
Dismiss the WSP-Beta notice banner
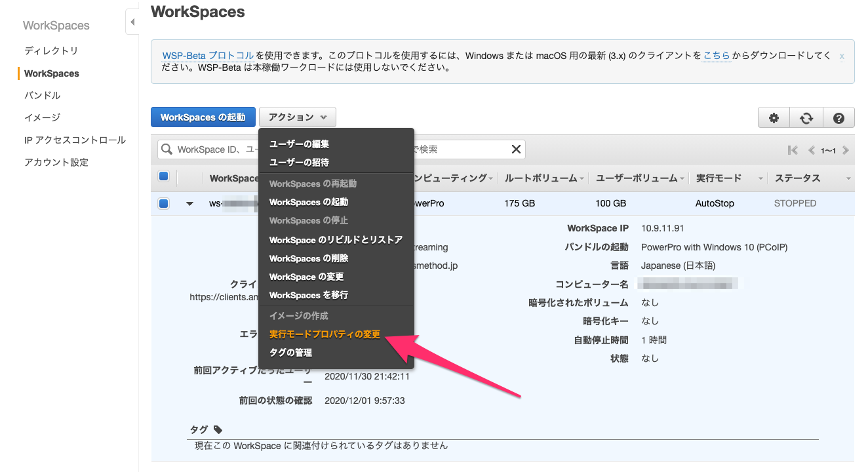pos(842,56)
